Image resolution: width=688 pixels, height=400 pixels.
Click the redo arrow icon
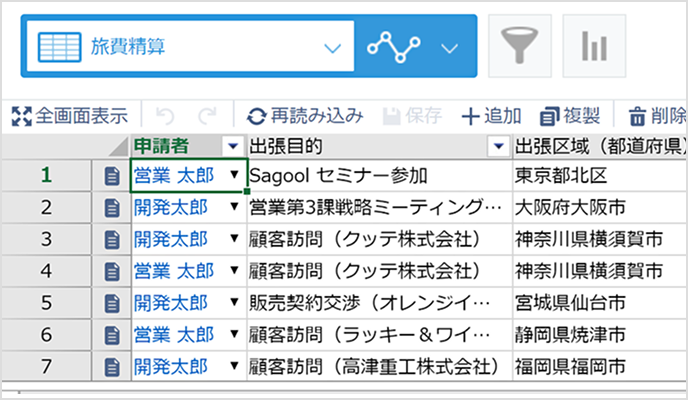pos(207,116)
